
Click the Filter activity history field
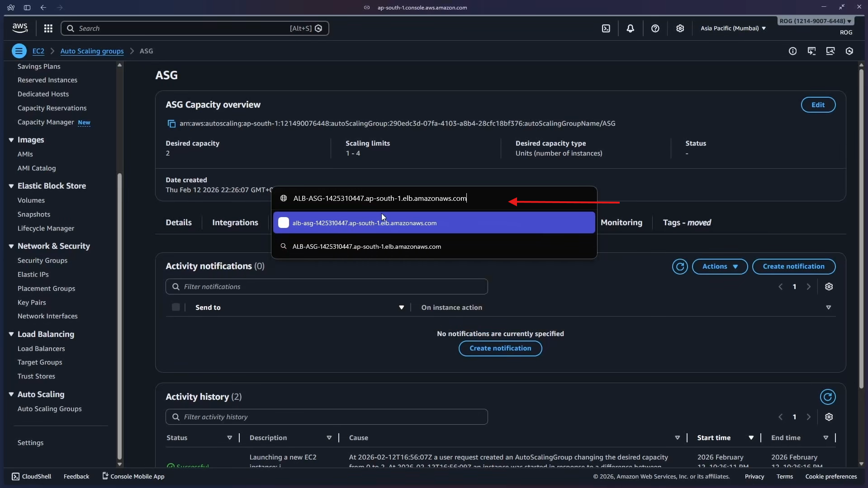(327, 417)
